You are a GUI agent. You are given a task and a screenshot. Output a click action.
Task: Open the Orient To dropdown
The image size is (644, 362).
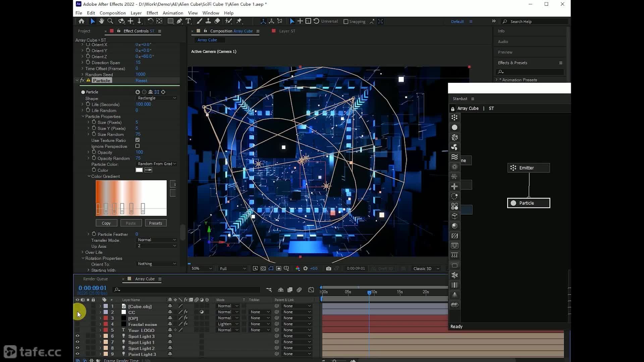pyautogui.click(x=157, y=264)
